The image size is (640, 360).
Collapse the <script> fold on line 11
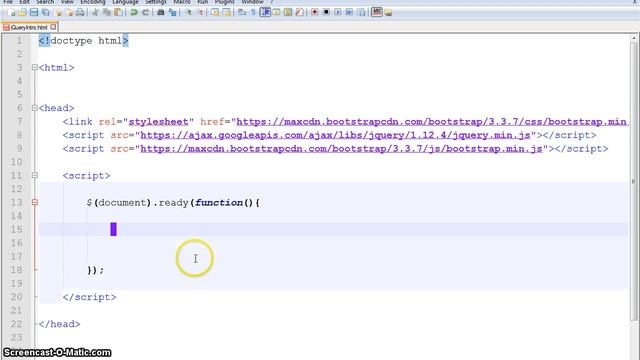[35, 176]
